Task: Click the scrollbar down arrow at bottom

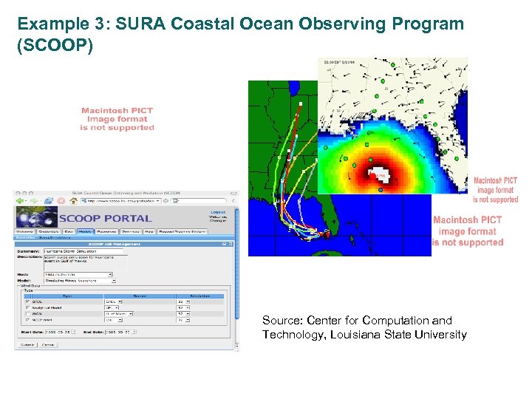Action: (237, 347)
